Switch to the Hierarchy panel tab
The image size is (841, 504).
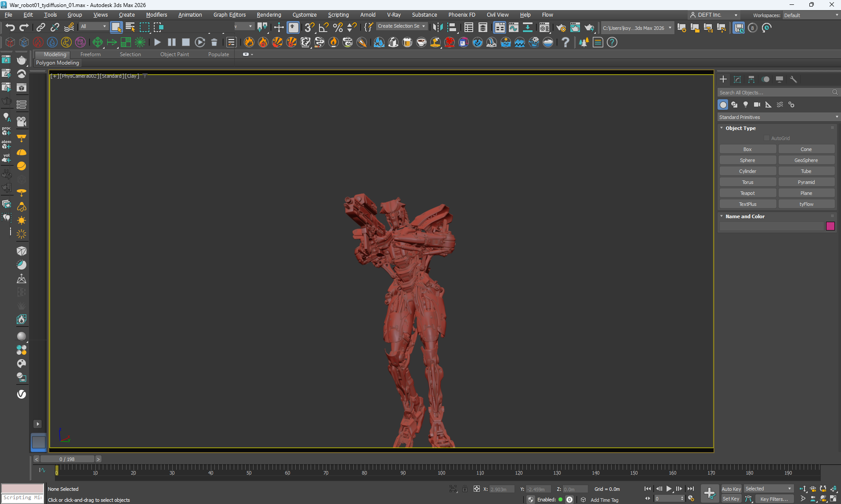point(751,79)
